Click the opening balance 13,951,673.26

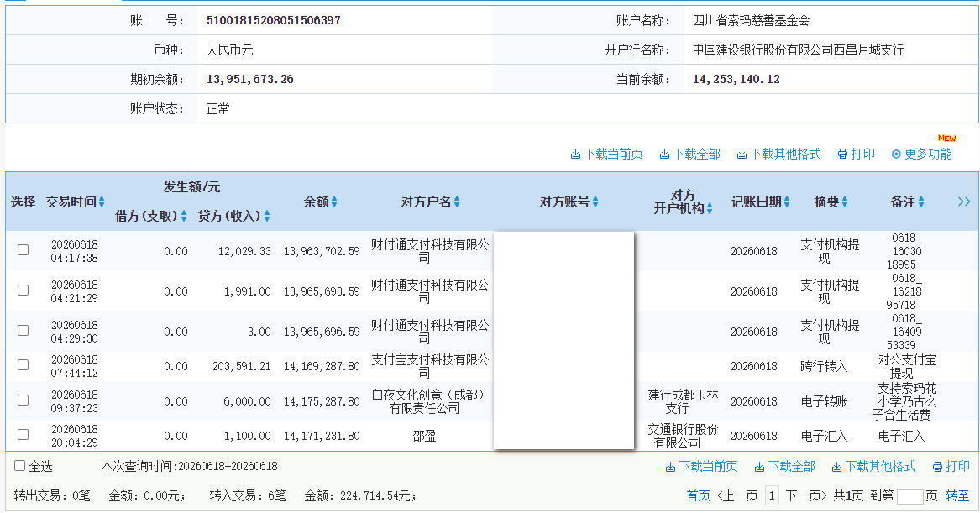click(x=250, y=80)
